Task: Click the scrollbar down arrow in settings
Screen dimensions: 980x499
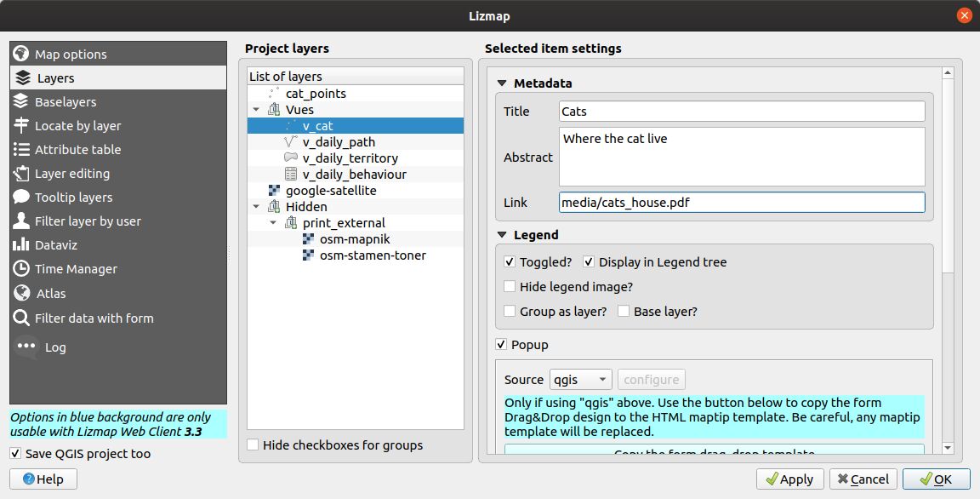Action: 949,447
